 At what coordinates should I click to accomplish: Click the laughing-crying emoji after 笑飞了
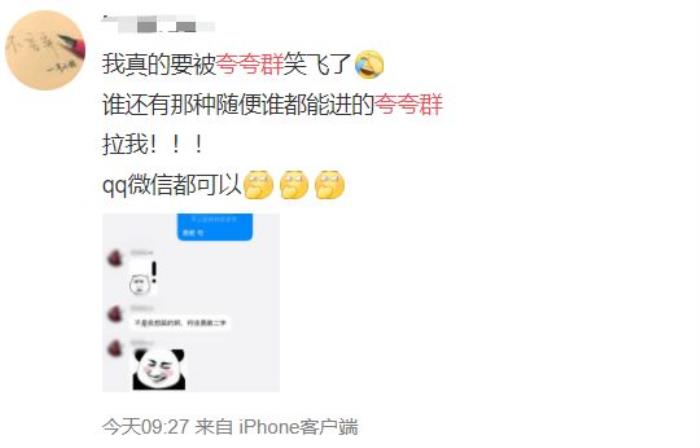point(369,64)
